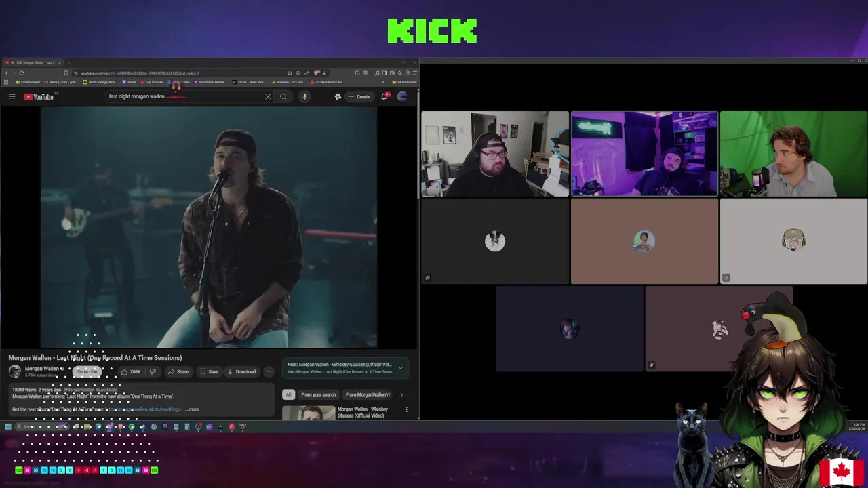Image resolution: width=868 pixels, height=488 pixels.
Task: Select the green-screen participant video tile
Action: [x=793, y=154]
